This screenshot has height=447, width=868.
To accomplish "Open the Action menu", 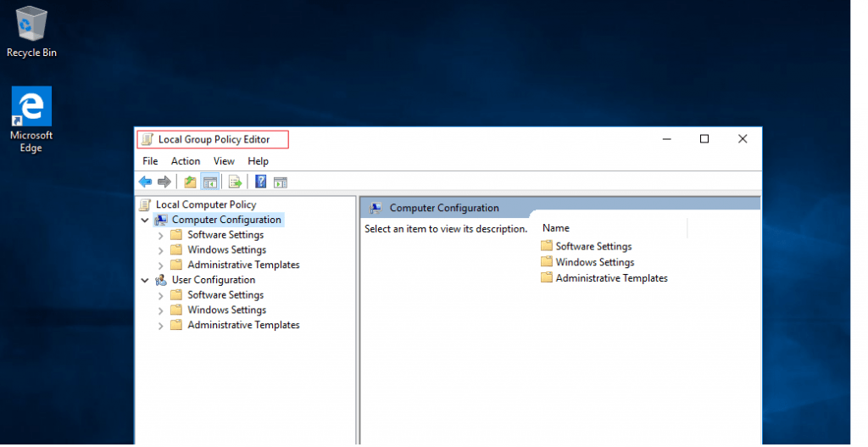I will (186, 161).
